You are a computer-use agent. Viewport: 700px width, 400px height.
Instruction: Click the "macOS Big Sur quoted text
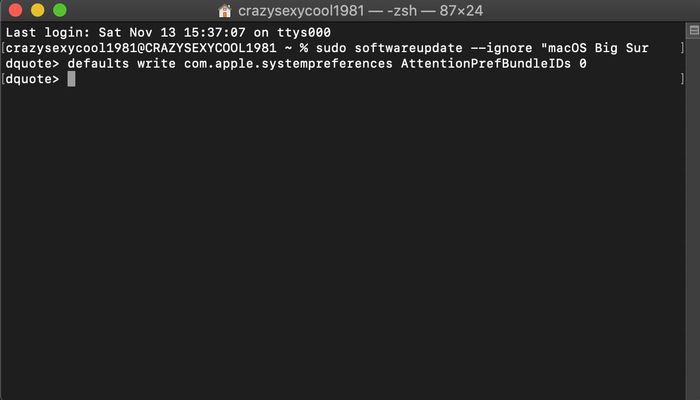click(x=595, y=48)
